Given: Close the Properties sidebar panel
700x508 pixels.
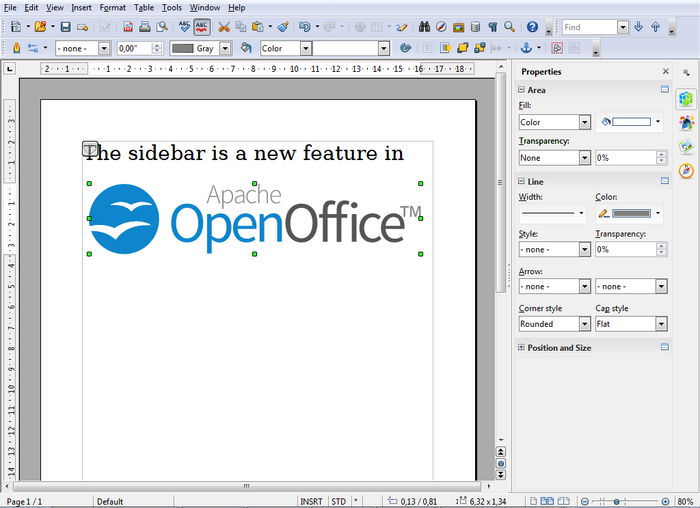Looking at the screenshot, I should tap(666, 72).
